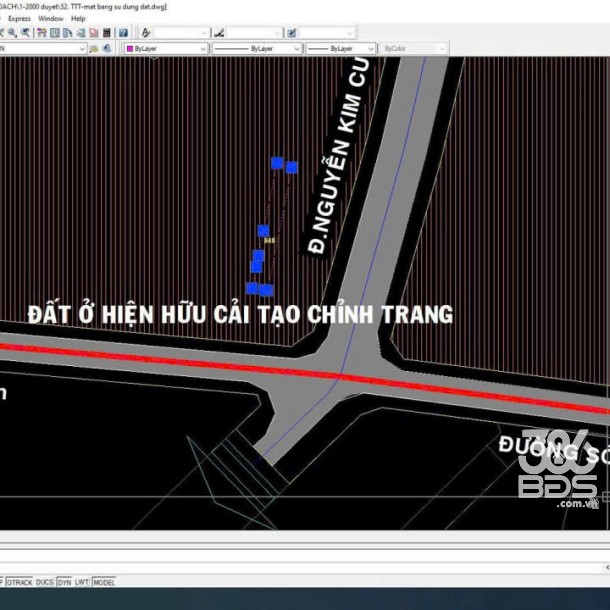Activate the Zoom Realtime magnifier tool
The height and width of the screenshot is (610, 610).
[12, 33]
